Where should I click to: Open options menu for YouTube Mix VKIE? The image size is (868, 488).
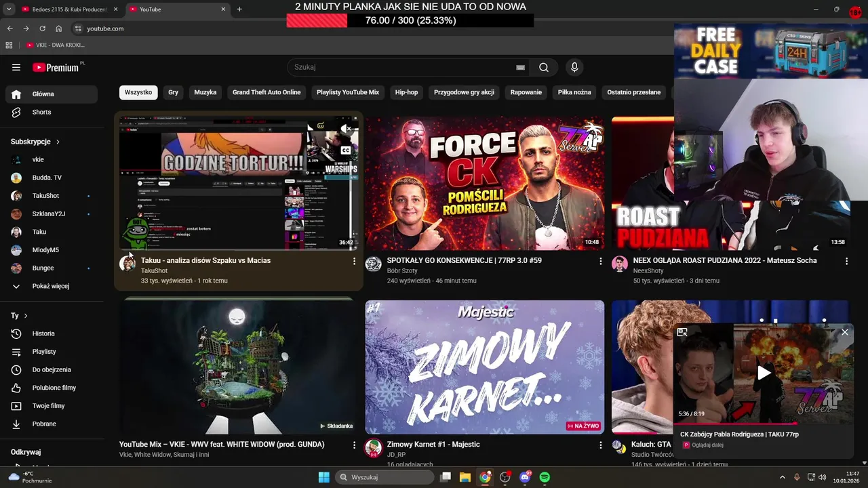point(354,445)
